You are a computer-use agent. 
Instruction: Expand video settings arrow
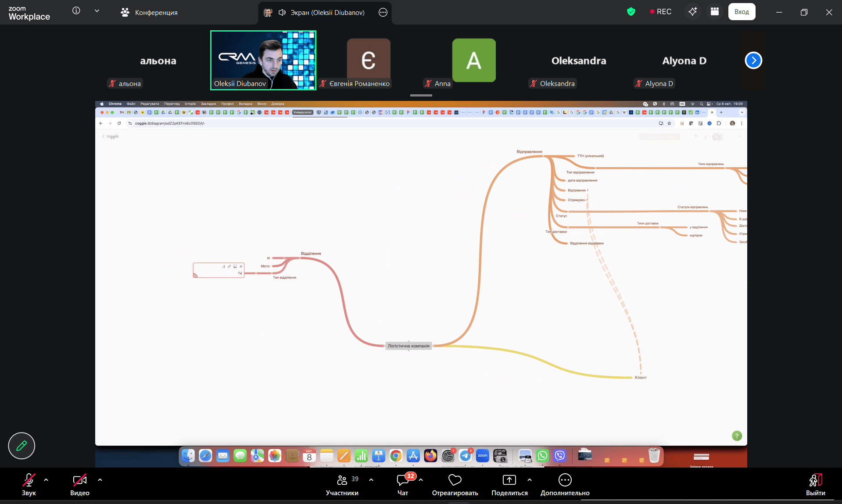100,480
